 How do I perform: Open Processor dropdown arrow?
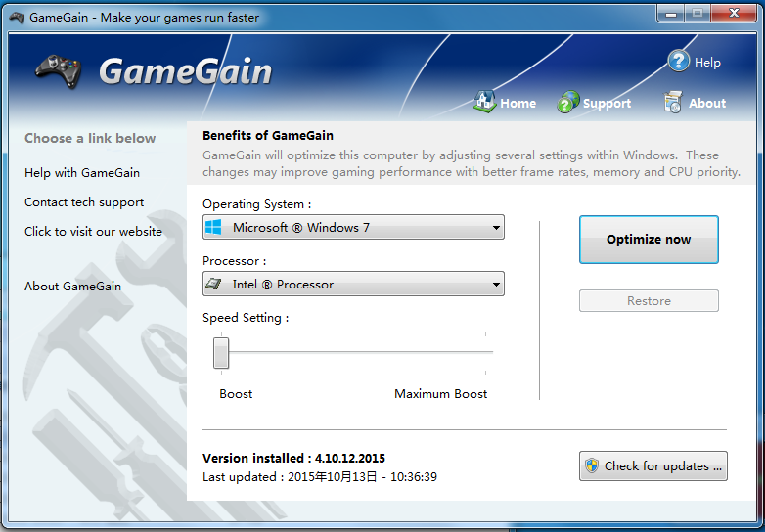click(496, 285)
